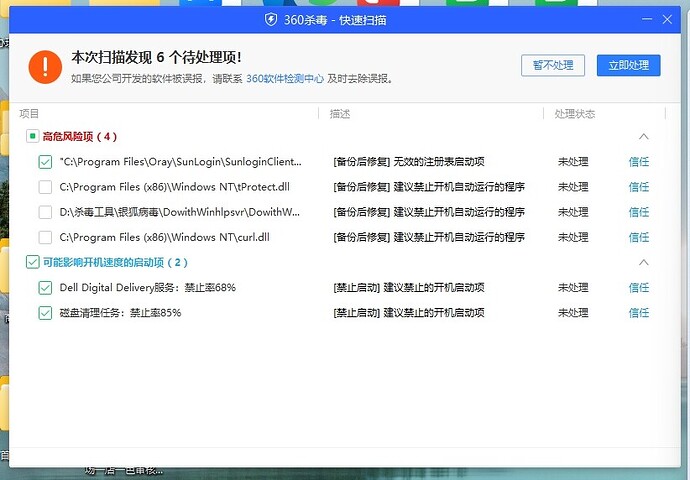
Task: Minimize the 360杀毒 window
Action: [646, 19]
